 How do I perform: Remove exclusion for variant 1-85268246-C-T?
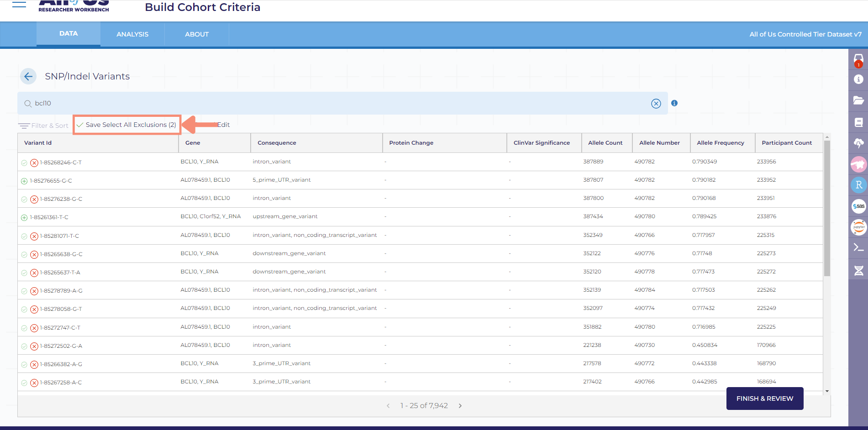[x=34, y=163]
